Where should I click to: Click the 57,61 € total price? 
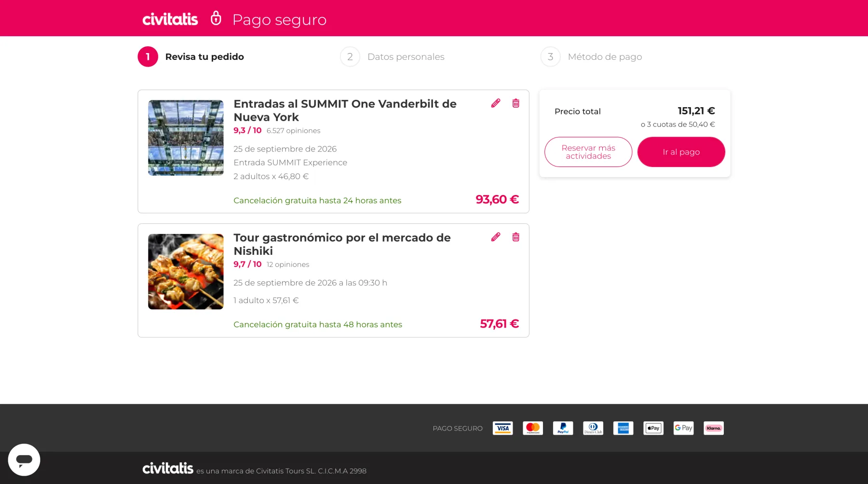pos(500,324)
